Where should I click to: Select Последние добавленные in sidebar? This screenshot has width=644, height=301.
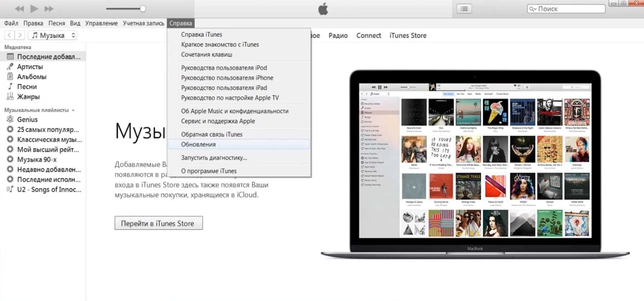43,57
